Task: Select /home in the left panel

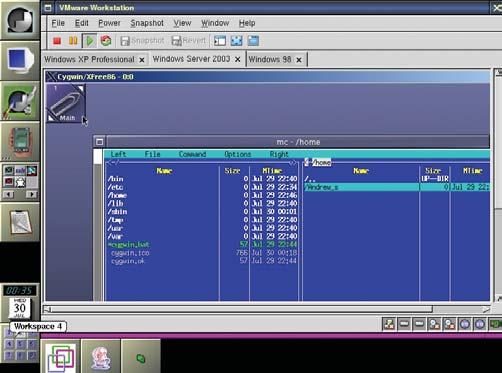Action: 202,195
